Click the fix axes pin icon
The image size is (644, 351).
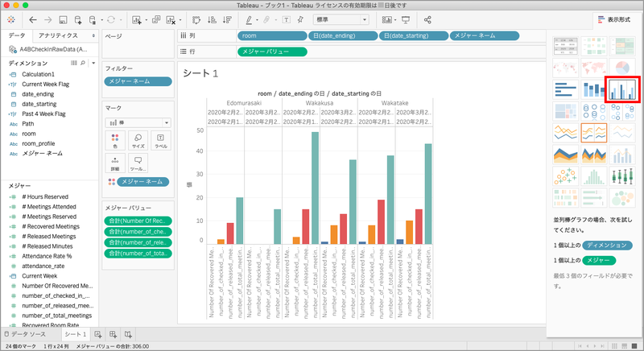click(x=300, y=19)
